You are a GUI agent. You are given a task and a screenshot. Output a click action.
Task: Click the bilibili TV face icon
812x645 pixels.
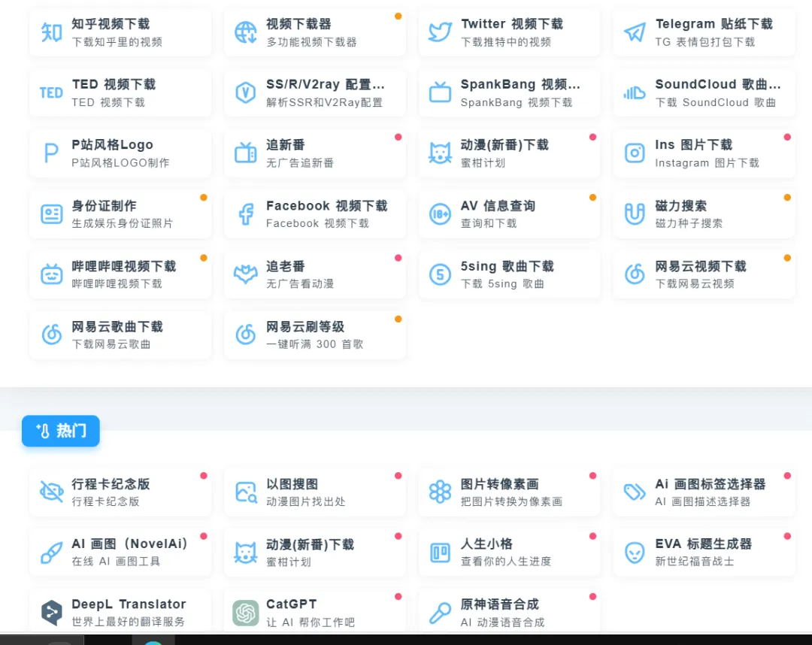click(51, 274)
